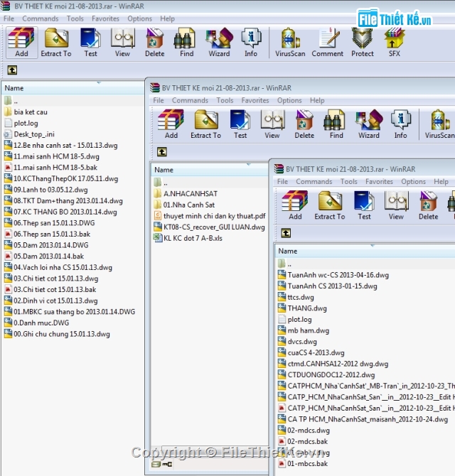455x476 pixels.
Task: Select folder '01.Nha Canh Sat'
Action: pyautogui.click(x=188, y=205)
